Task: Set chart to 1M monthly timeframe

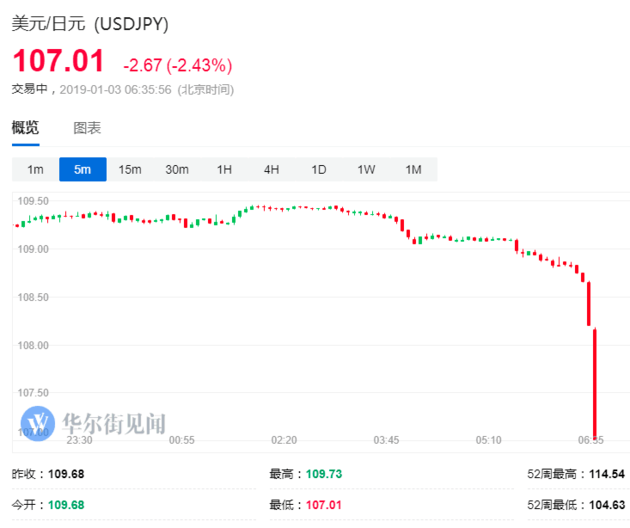Action: coord(413,170)
